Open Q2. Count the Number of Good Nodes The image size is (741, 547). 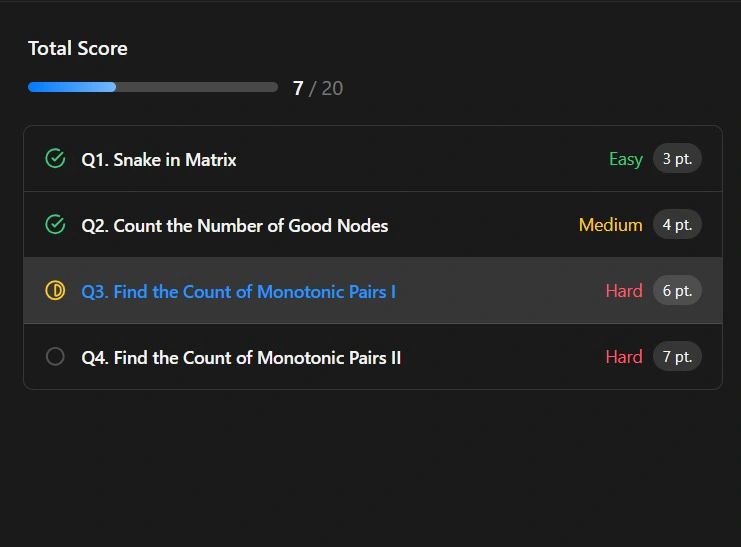[235, 226]
